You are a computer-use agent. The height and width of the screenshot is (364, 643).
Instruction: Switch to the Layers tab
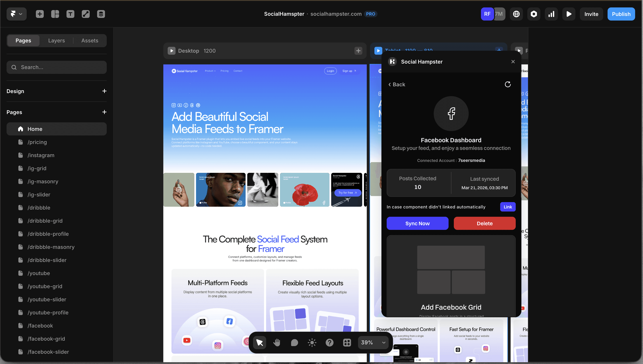[x=56, y=40]
